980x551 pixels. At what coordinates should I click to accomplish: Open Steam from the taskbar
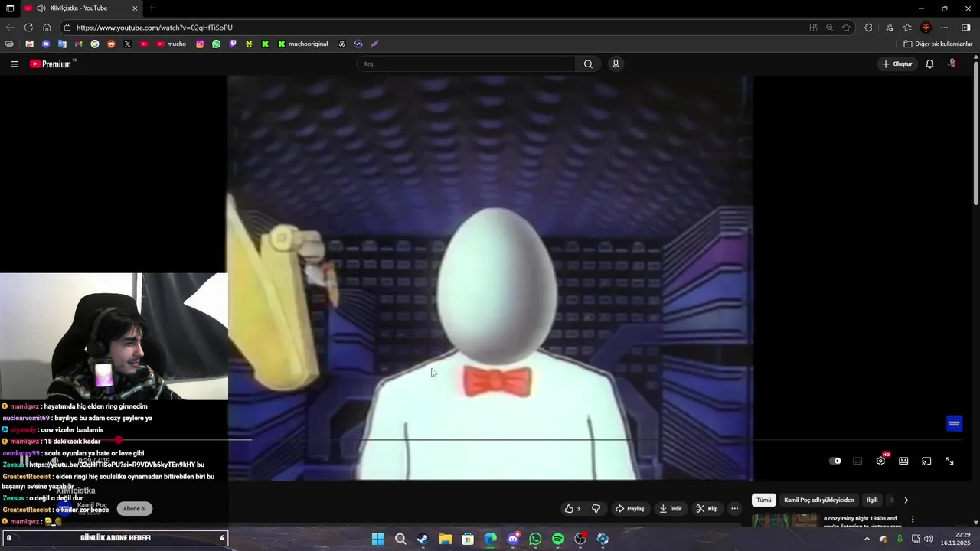[x=423, y=540]
